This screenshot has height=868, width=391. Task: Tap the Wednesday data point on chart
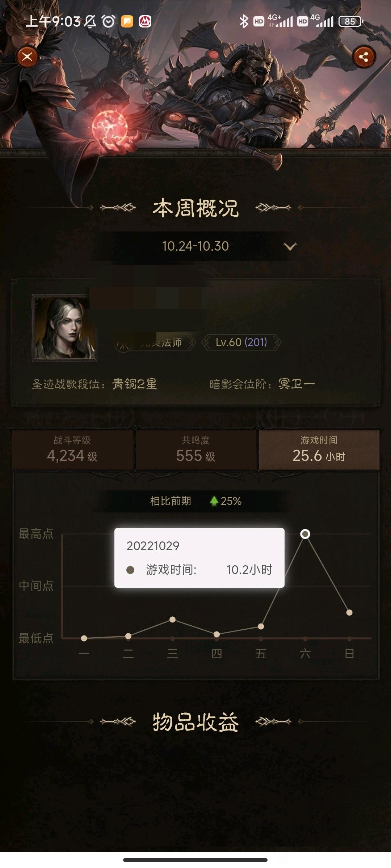click(x=173, y=620)
